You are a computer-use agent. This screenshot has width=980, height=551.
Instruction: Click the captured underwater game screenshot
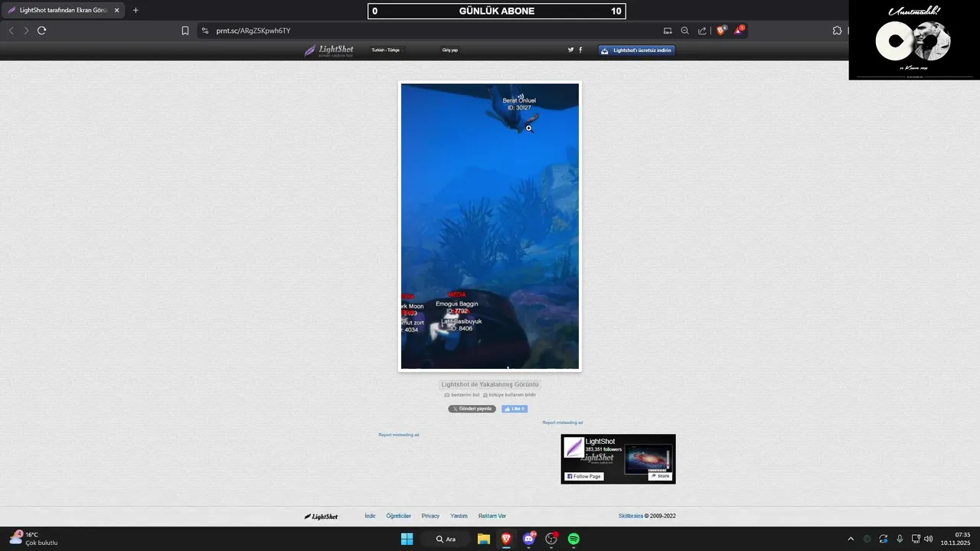coord(490,227)
